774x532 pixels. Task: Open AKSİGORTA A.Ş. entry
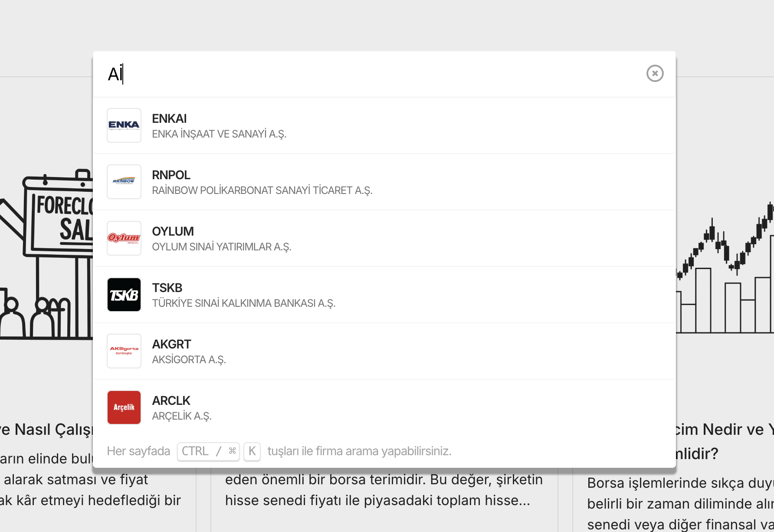(189, 360)
